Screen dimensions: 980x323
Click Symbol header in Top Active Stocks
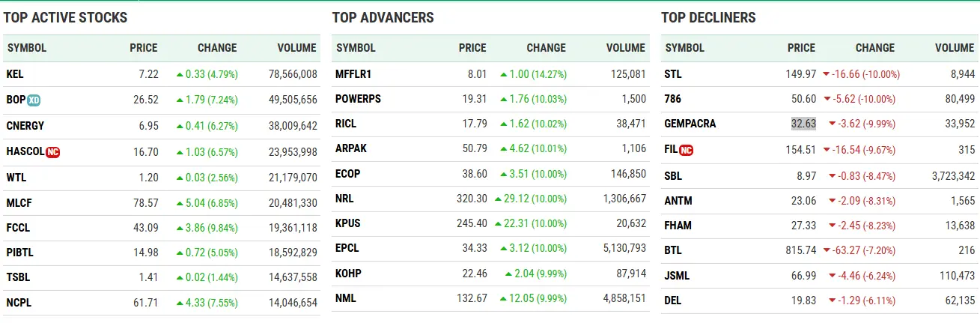click(x=27, y=48)
